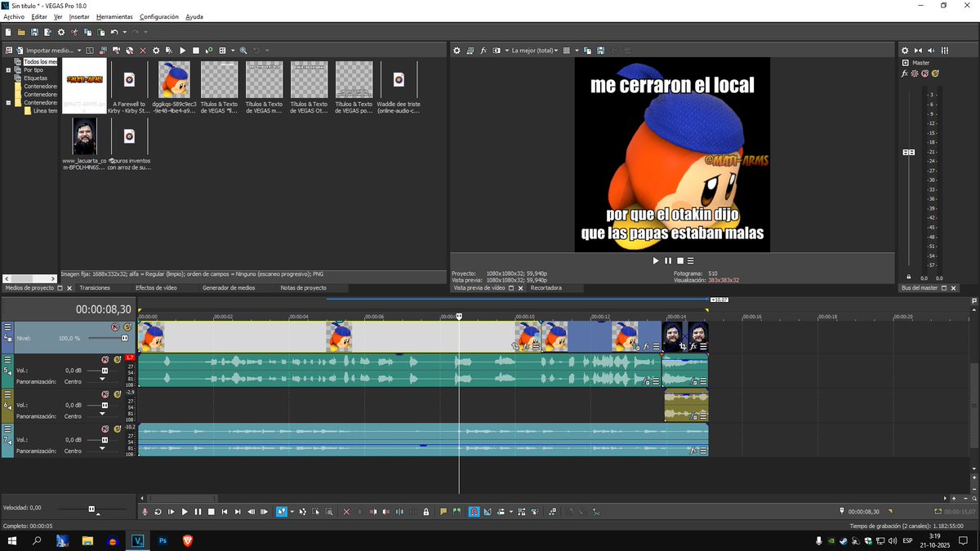Solo audio track 5

(x=116, y=359)
